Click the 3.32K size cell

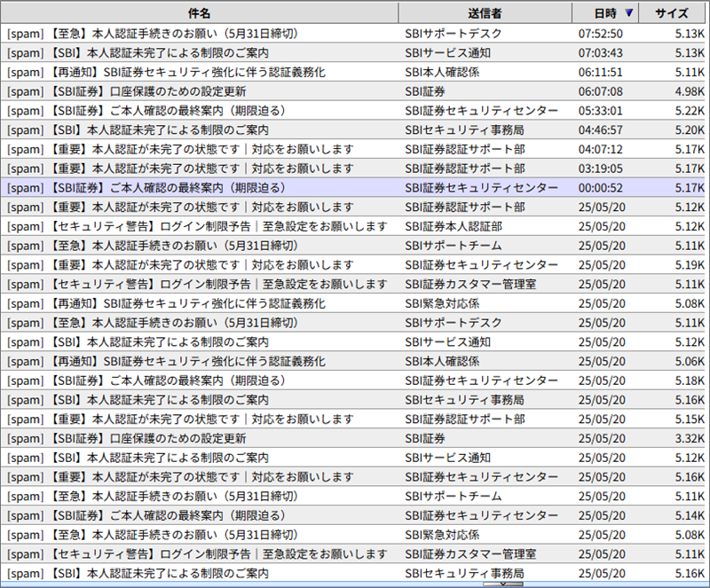click(690, 439)
